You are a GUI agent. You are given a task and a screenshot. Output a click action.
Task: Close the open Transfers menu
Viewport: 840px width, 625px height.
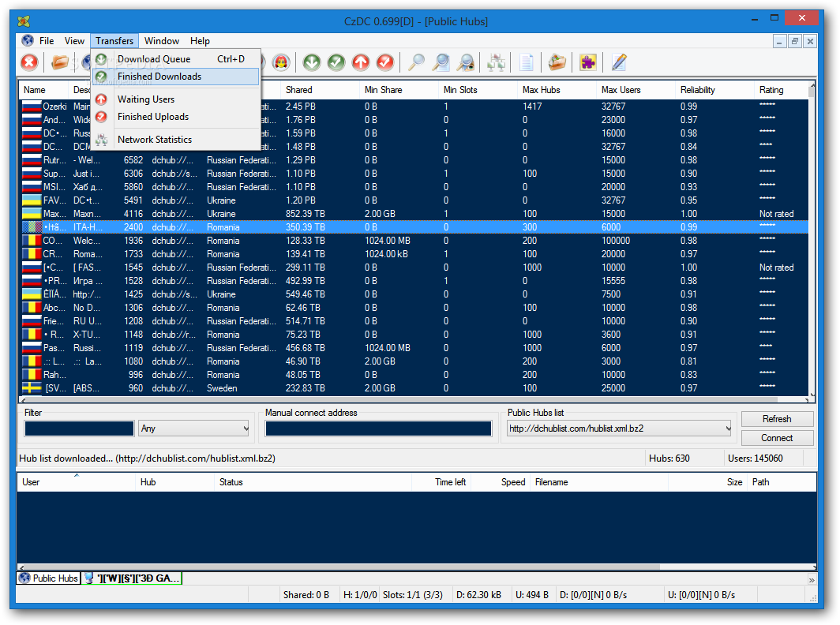114,41
